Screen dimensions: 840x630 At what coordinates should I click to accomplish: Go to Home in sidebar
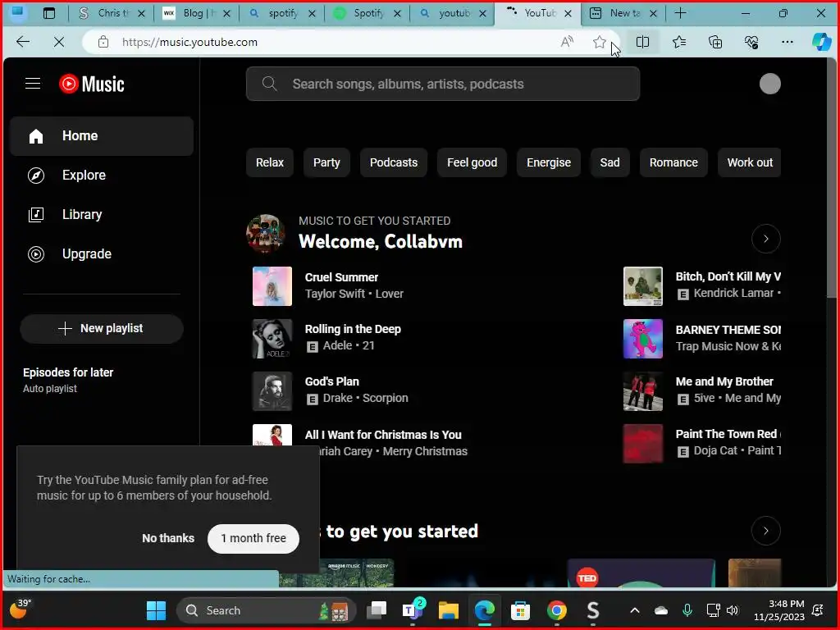point(102,136)
